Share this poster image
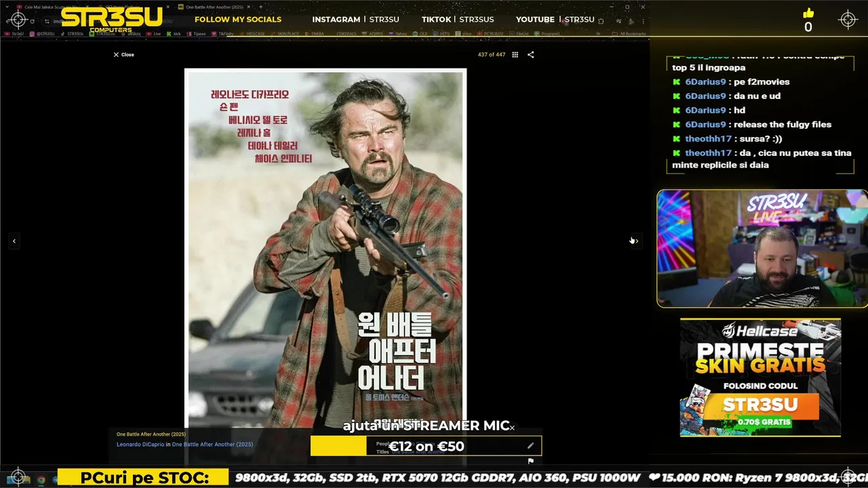 coord(531,55)
